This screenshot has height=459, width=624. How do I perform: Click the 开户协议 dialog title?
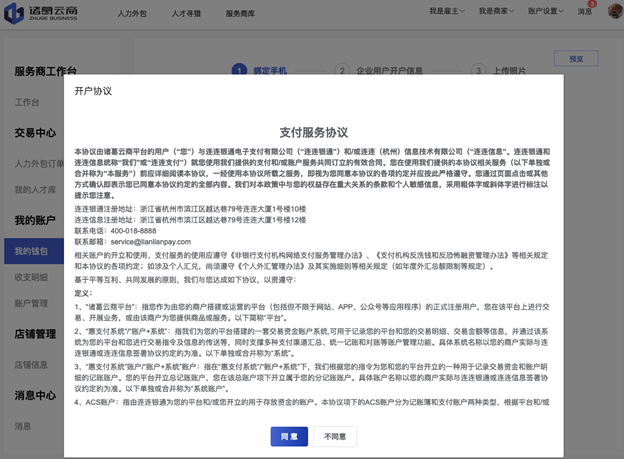click(x=93, y=91)
